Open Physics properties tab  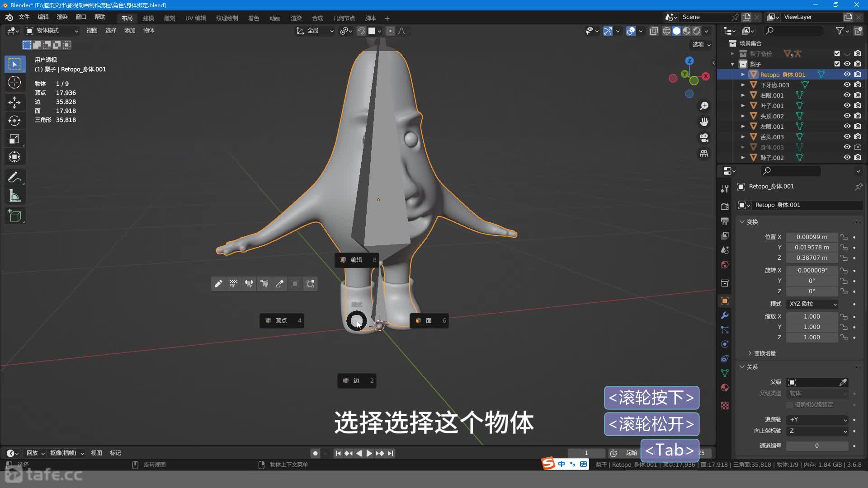click(725, 344)
